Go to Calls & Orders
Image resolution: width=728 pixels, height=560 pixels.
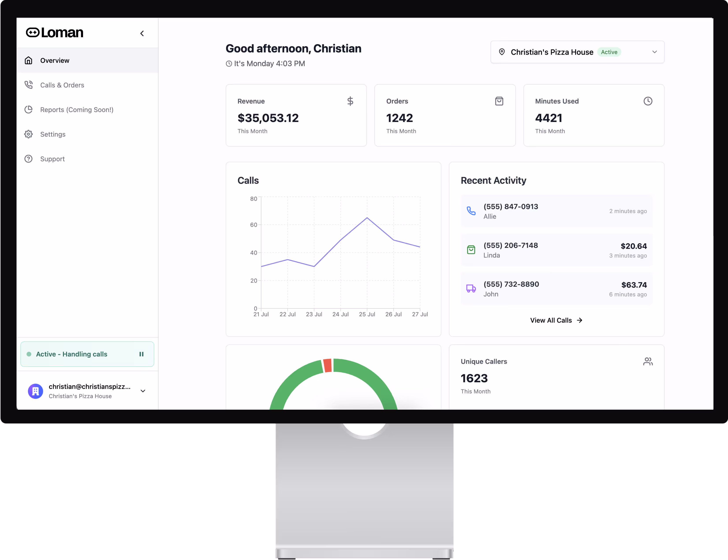click(87, 85)
